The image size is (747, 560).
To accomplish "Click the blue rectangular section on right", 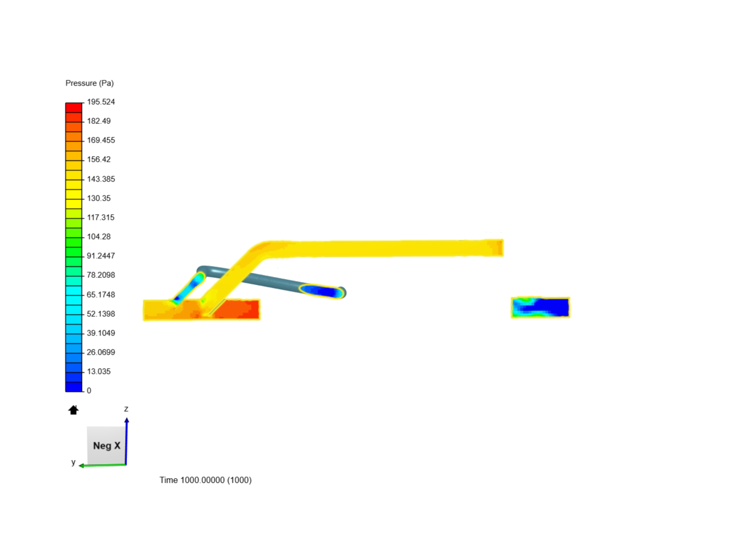I will 541,307.
